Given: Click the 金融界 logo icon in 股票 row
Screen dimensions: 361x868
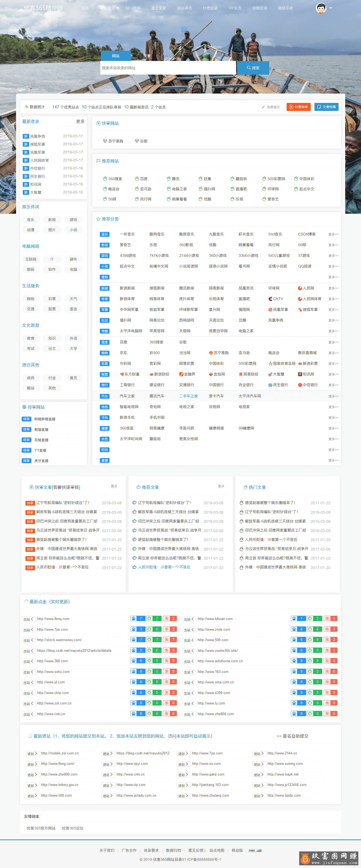Looking at the screenshot, I should tap(181, 374).
